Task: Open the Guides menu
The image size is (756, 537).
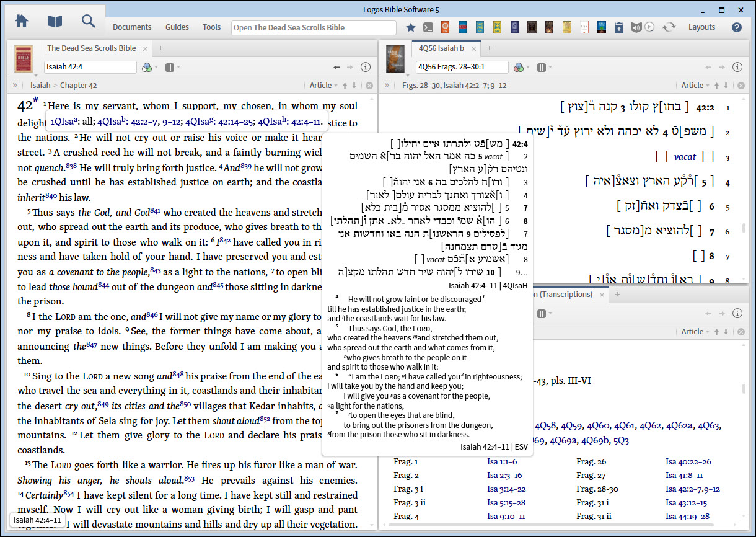Action: pyautogui.click(x=177, y=27)
